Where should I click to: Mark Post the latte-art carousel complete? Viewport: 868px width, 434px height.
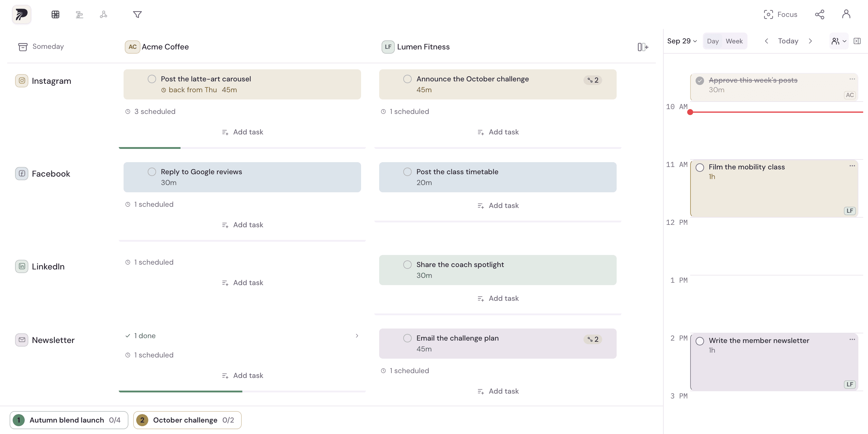tap(152, 79)
